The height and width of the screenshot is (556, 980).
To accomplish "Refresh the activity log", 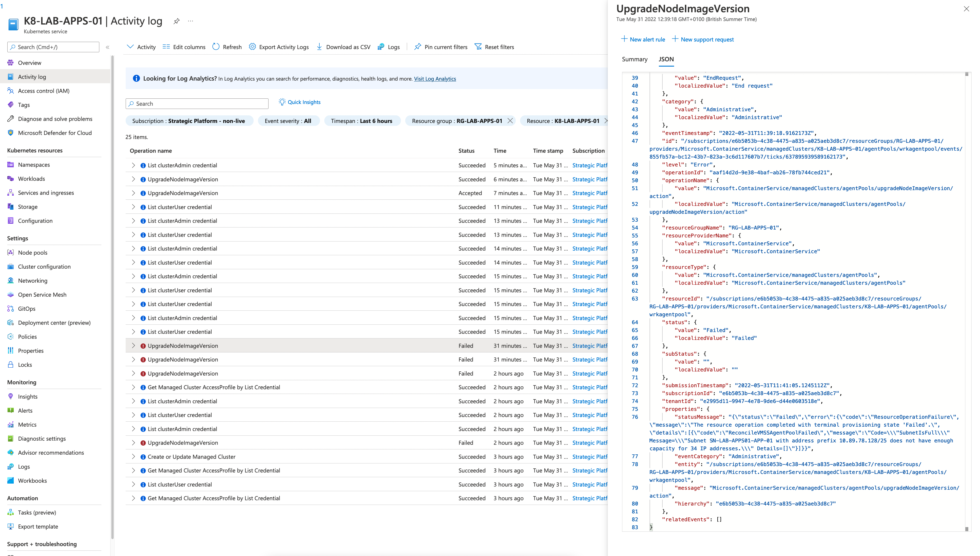I will coord(227,47).
